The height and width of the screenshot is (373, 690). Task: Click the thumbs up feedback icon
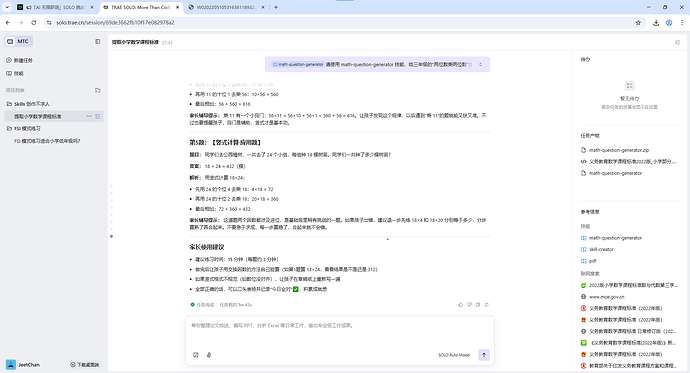(x=461, y=304)
